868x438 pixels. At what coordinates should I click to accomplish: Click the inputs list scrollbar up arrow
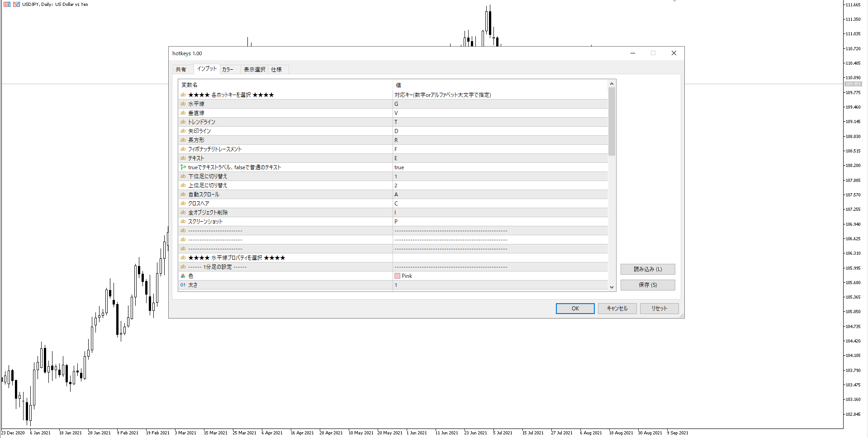[x=612, y=84]
